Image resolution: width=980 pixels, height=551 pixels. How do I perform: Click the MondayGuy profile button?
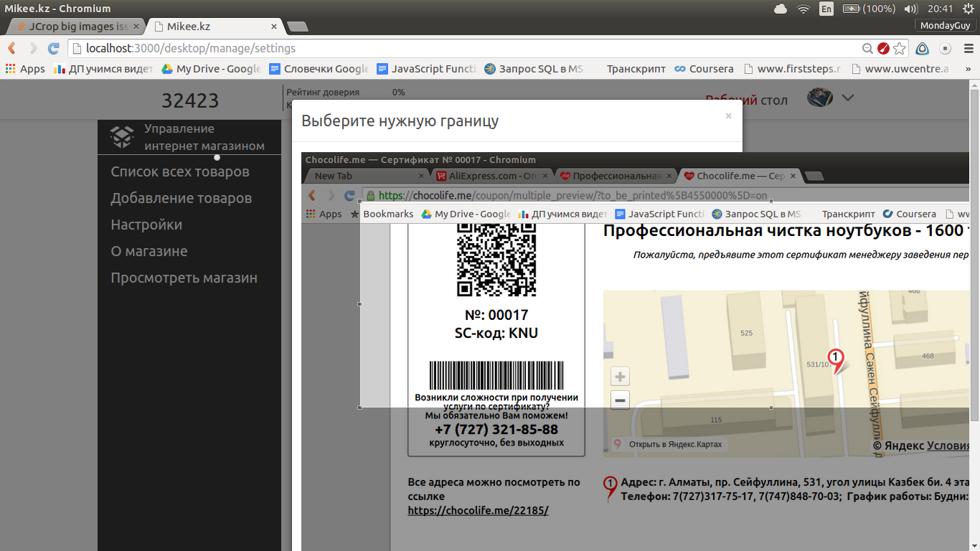coord(945,26)
